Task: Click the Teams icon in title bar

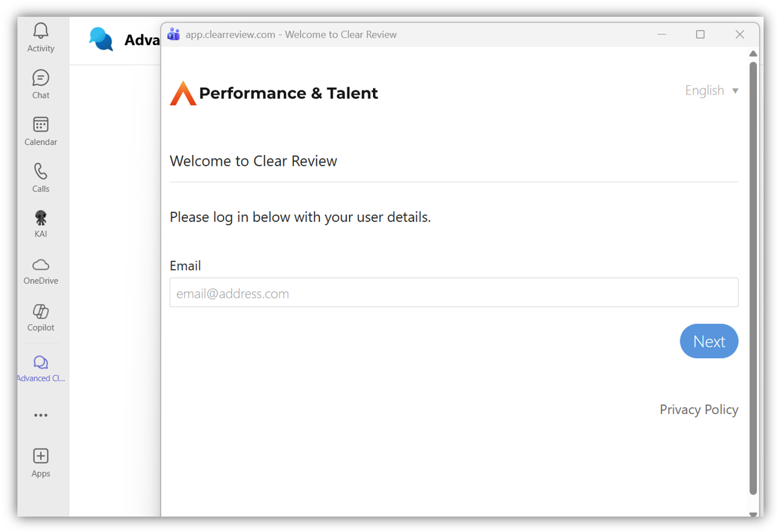Action: coord(174,34)
